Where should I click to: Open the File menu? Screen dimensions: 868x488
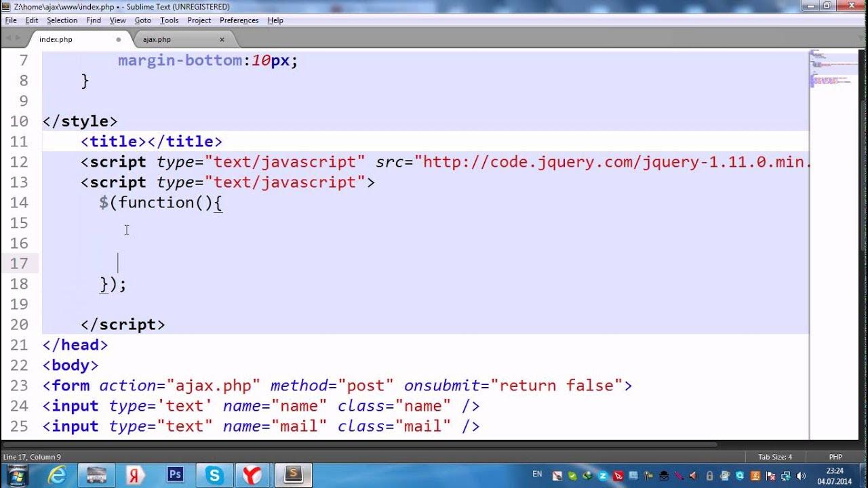pos(10,20)
